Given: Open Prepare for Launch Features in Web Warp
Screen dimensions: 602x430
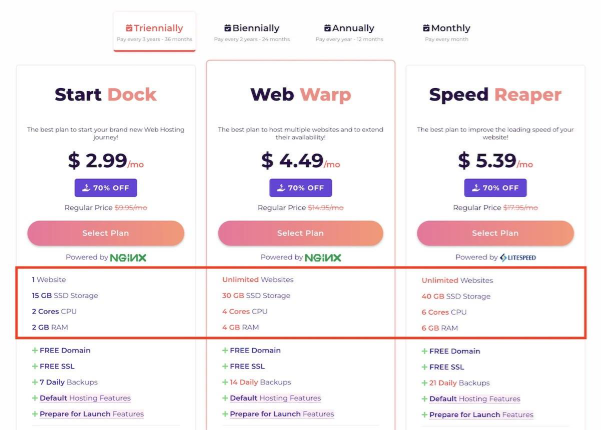Looking at the screenshot, I should [x=282, y=414].
